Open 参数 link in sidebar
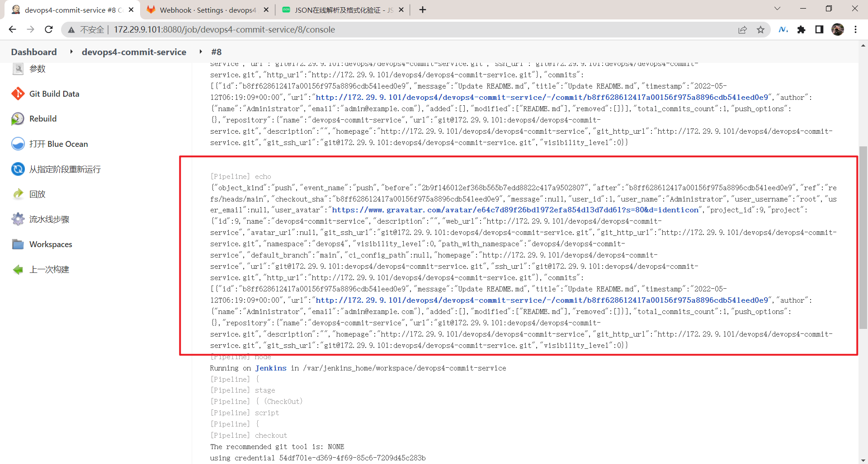This screenshot has height=464, width=868. (38, 69)
